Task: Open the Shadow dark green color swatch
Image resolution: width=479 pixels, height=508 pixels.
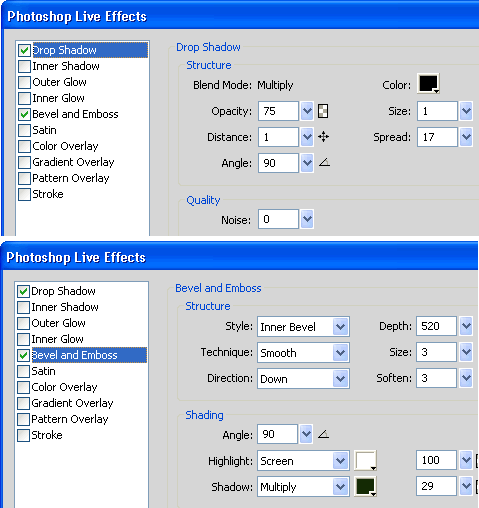Action: (366, 487)
